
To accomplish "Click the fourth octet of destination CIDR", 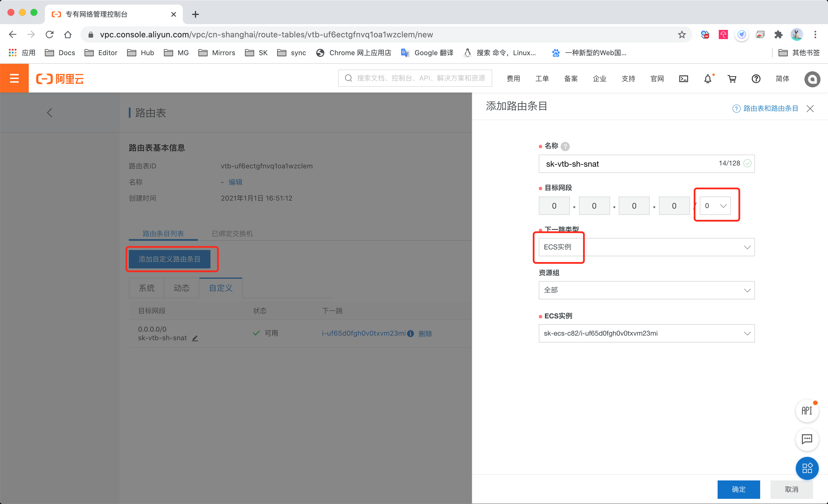I will coord(674,206).
